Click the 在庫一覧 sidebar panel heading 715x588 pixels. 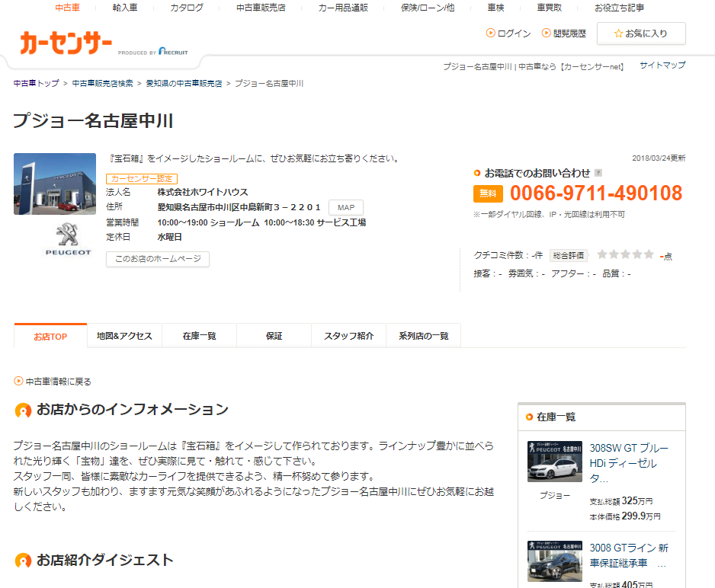(556, 417)
